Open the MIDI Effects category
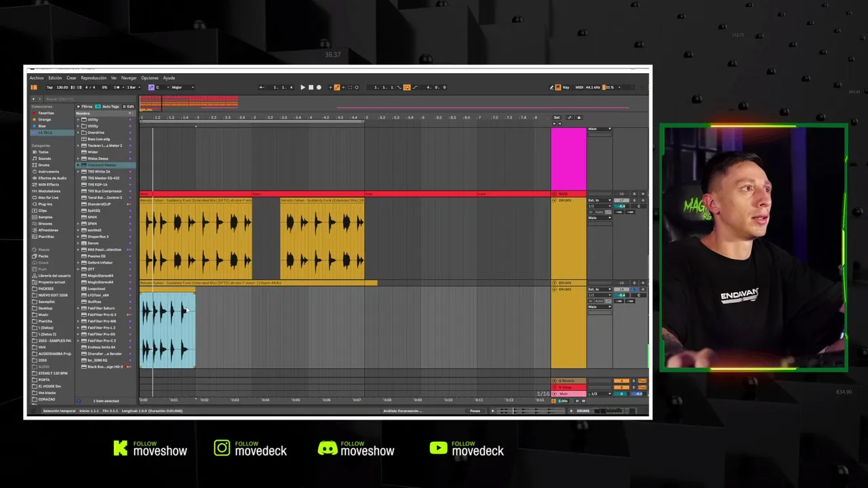The height and width of the screenshot is (488, 868). [x=48, y=184]
